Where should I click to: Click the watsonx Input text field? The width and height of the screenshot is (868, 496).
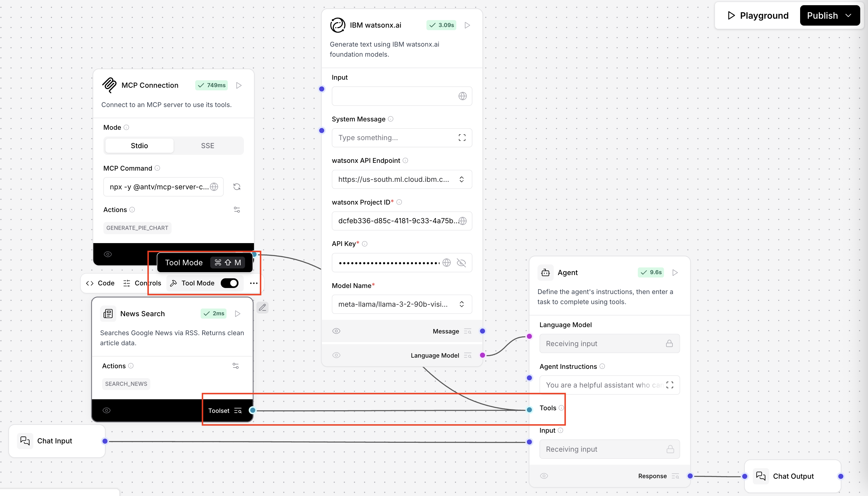402,96
